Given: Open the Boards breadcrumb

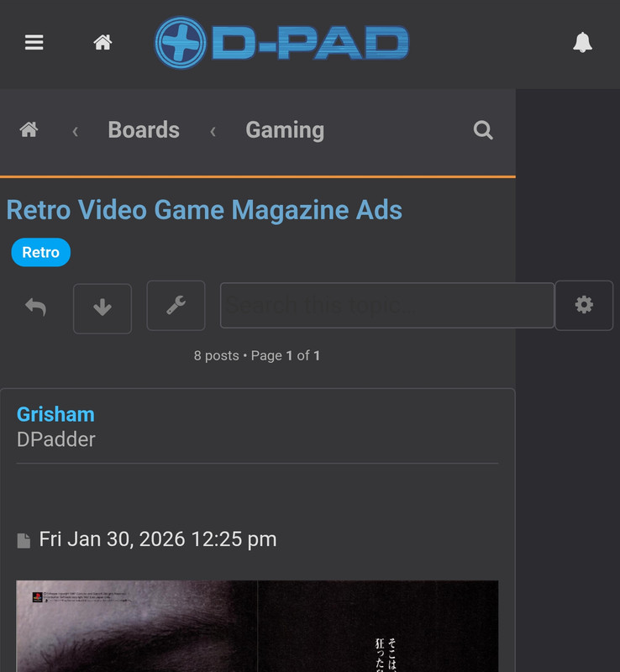Looking at the screenshot, I should pos(144,130).
